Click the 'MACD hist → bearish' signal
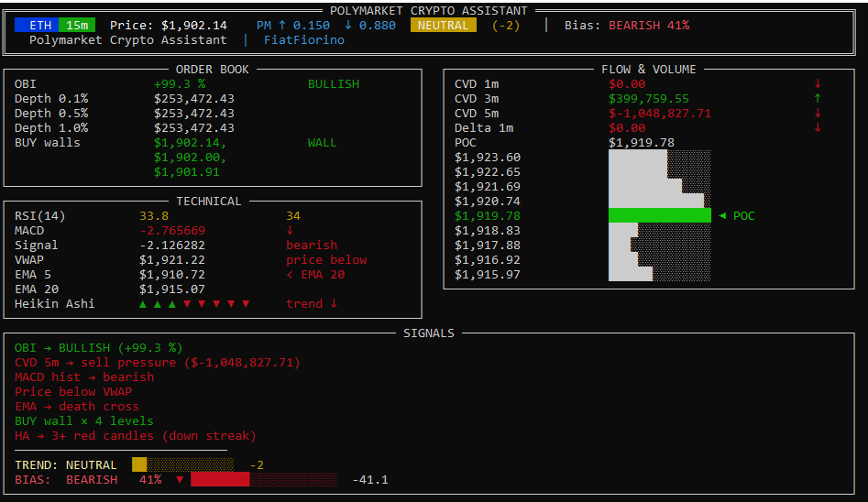The image size is (868, 502). pos(84,376)
